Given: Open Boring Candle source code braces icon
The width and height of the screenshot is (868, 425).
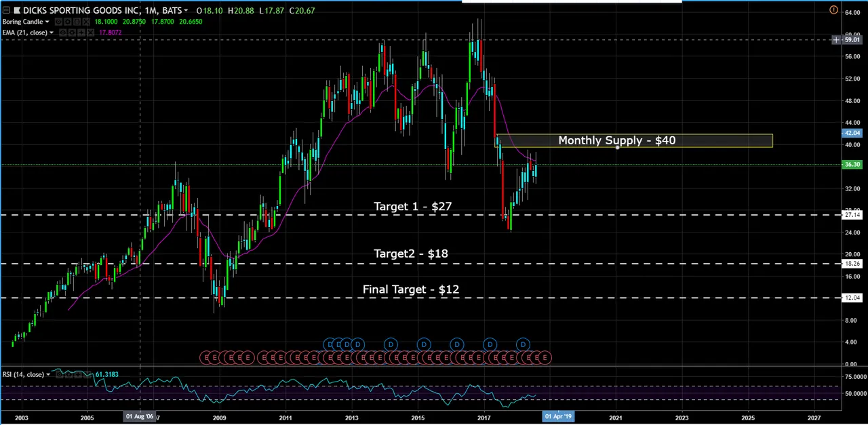Looking at the screenshot, I should (75, 22).
